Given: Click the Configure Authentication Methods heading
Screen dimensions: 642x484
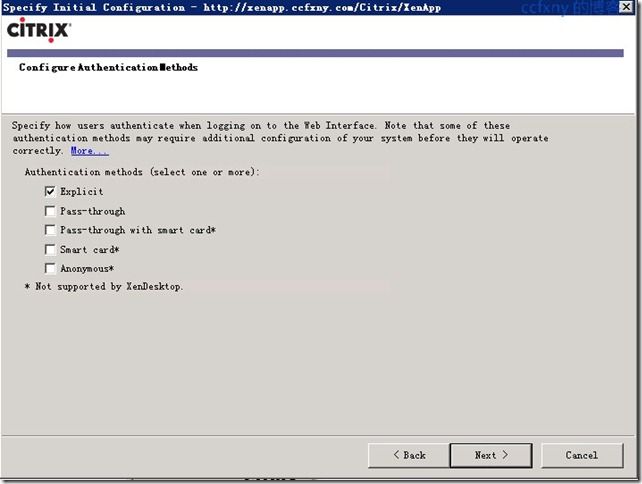Looking at the screenshot, I should 109,68.
